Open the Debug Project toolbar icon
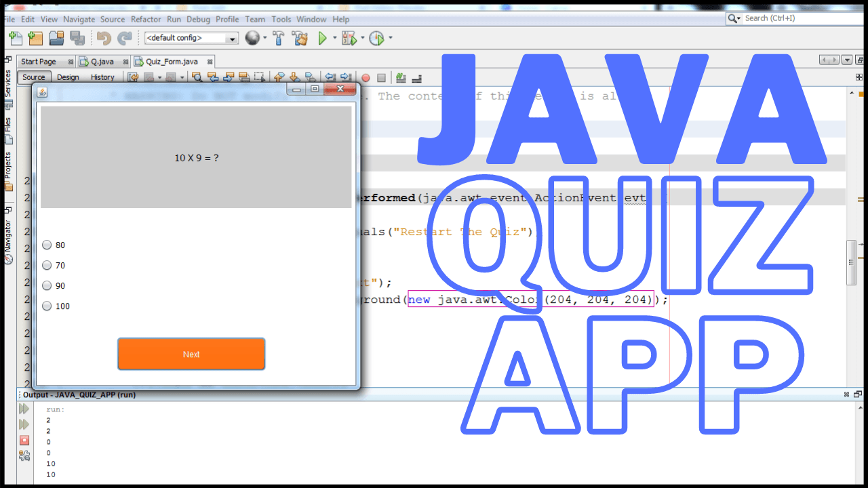The image size is (868, 488). pyautogui.click(x=349, y=38)
